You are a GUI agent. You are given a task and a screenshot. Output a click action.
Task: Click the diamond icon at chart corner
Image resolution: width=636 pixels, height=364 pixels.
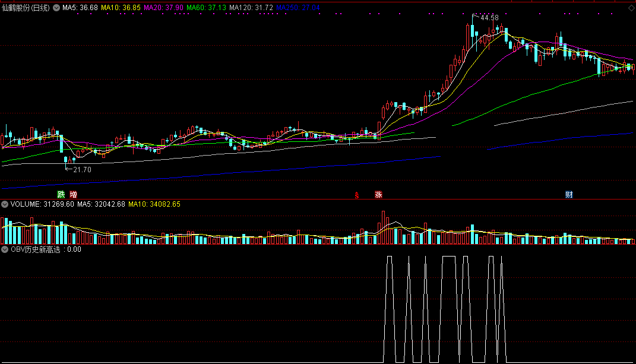(631, 8)
